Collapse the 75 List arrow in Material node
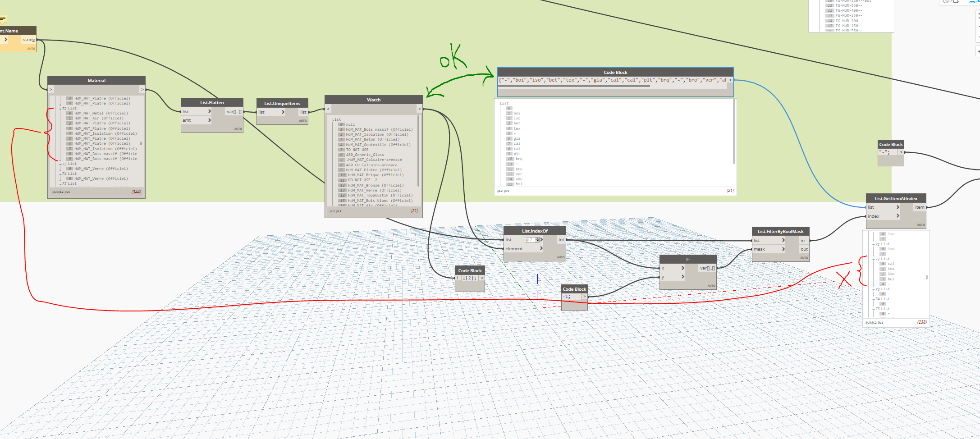 click(60, 184)
